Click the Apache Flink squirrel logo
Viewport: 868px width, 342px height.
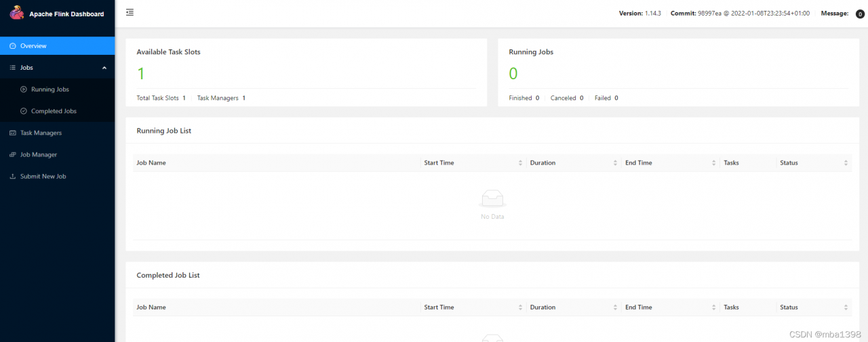coord(16,13)
